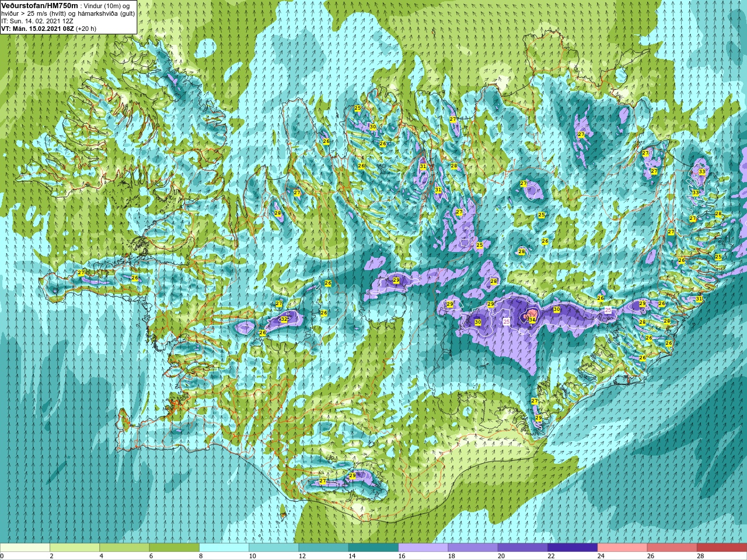Click the "18" tick label on the color scale

(452, 556)
